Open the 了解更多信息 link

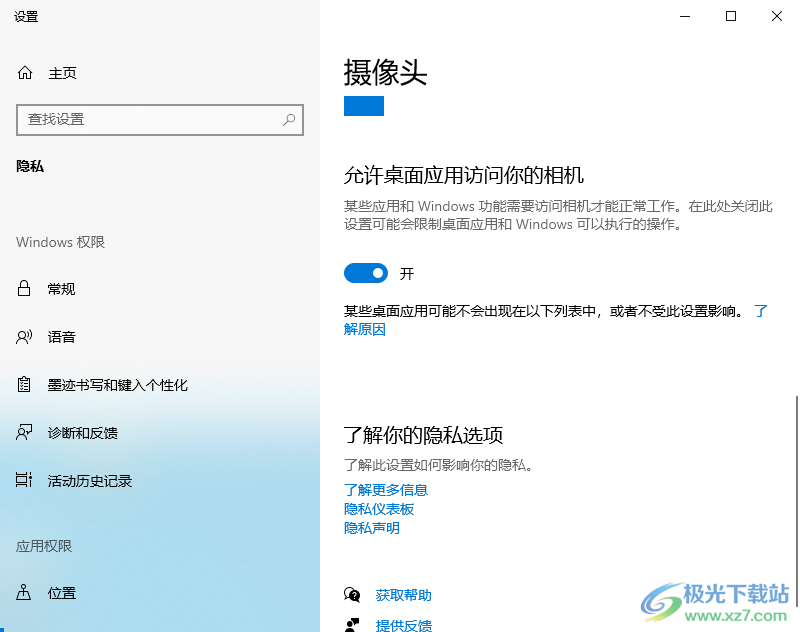[x=386, y=490]
